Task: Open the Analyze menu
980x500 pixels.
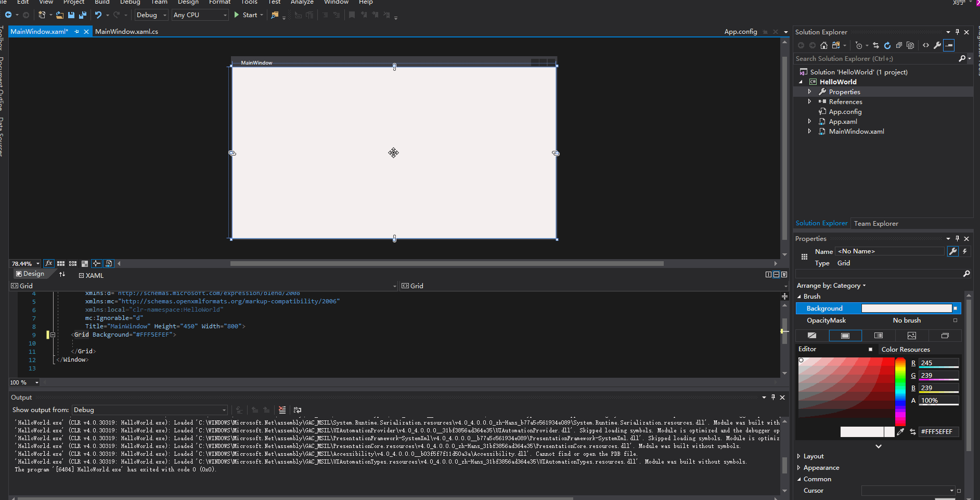Action: tap(302, 2)
